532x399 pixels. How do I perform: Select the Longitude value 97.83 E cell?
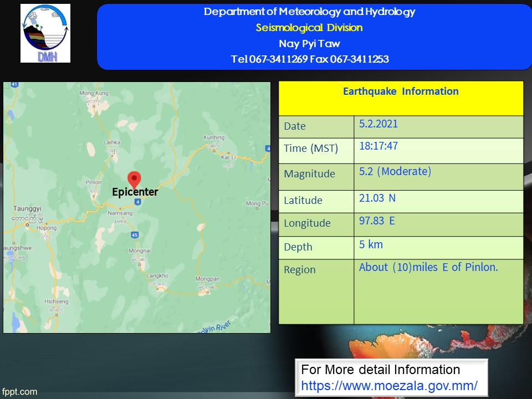tap(377, 221)
